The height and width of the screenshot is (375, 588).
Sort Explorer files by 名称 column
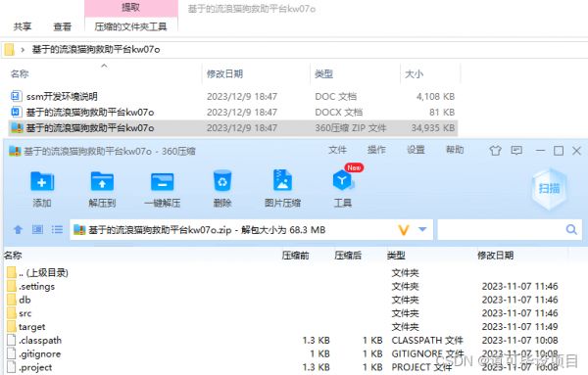20,74
